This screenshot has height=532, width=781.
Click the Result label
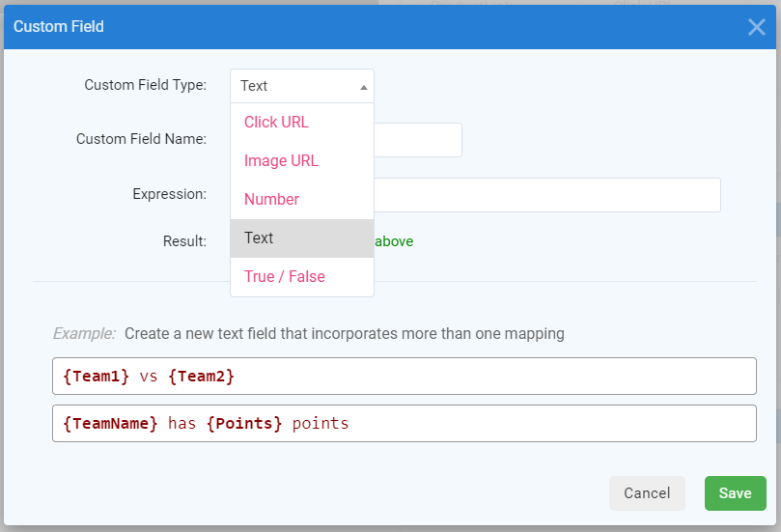[184, 241]
